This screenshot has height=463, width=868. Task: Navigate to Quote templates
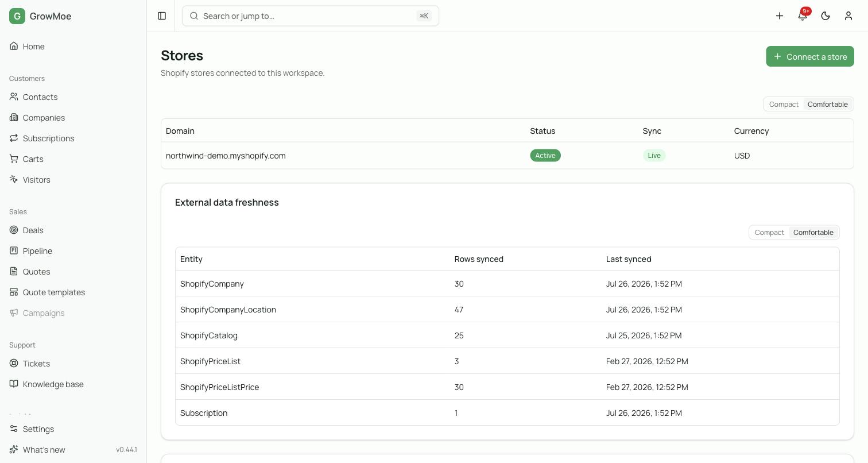[x=73, y=292]
